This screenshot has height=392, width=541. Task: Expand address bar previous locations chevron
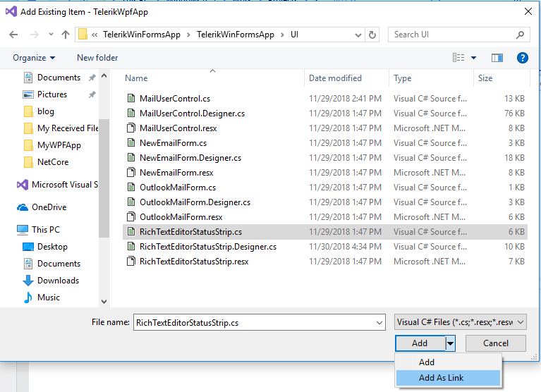coord(358,35)
